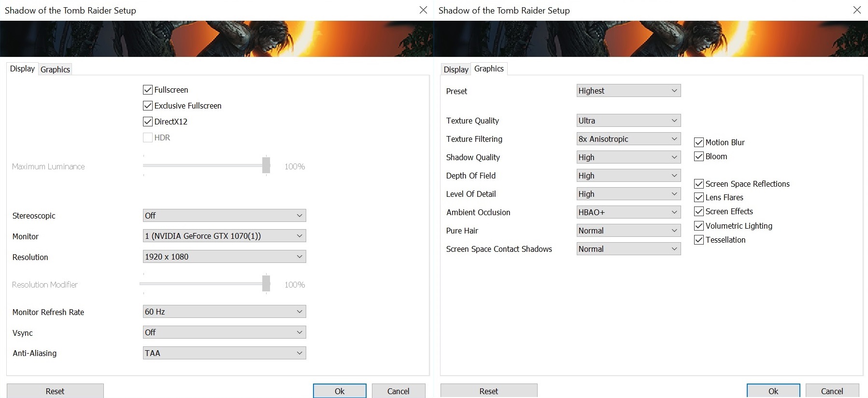This screenshot has width=868, height=398.
Task: Disable Tessellation checkbox
Action: [x=698, y=240]
